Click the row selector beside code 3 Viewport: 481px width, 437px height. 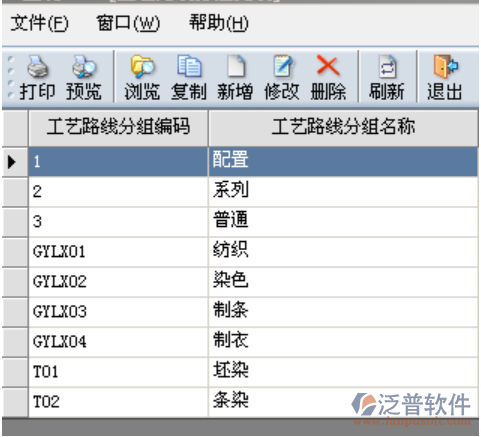(x=15, y=222)
